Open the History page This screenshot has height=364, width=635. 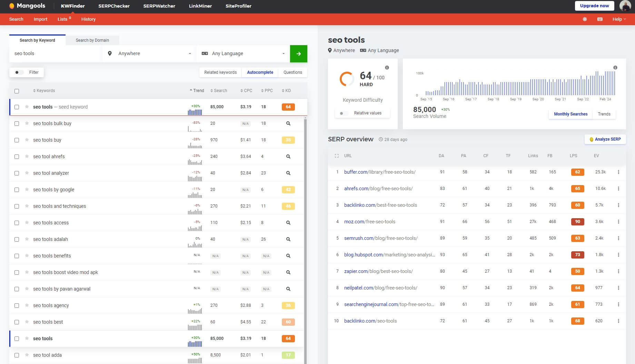pos(88,19)
